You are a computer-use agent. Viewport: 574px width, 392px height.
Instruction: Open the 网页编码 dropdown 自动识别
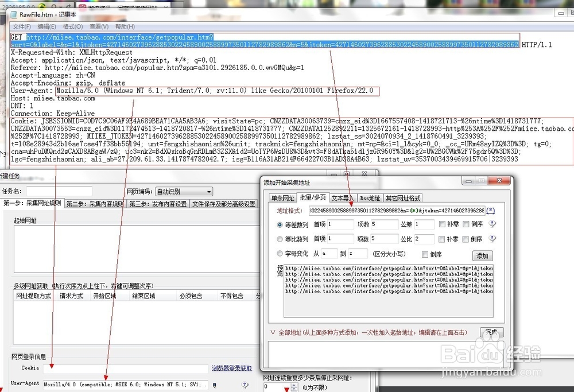coord(184,192)
